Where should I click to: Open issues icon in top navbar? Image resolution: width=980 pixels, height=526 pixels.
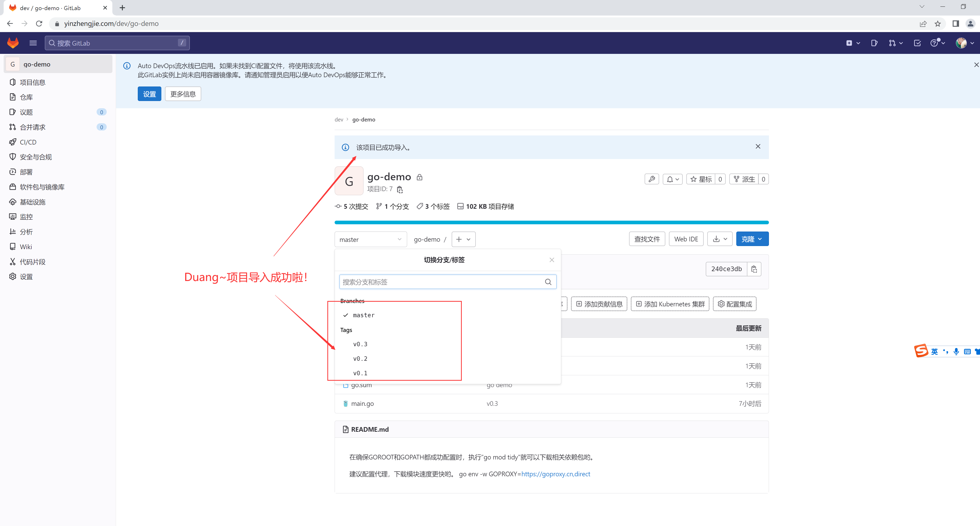pyautogui.click(x=874, y=43)
